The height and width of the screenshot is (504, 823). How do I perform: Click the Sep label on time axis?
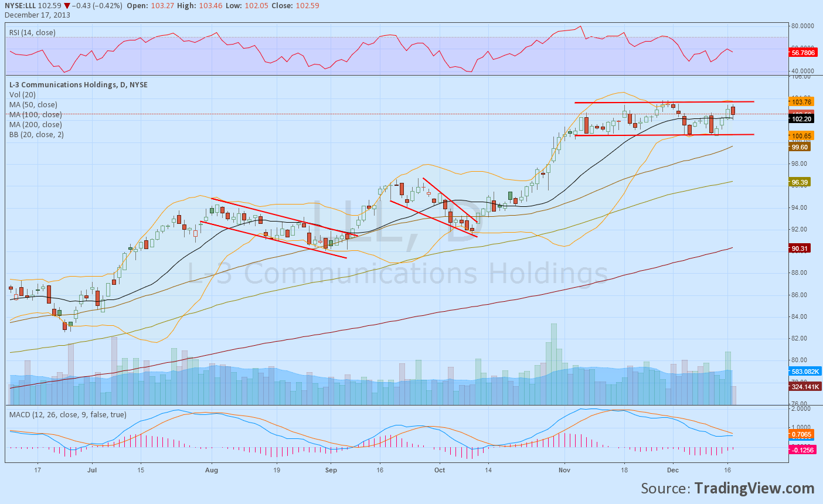331,470
